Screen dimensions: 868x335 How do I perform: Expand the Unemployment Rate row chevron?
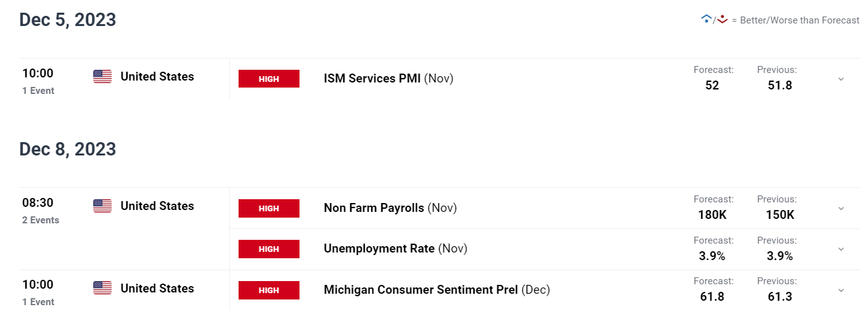tap(841, 249)
